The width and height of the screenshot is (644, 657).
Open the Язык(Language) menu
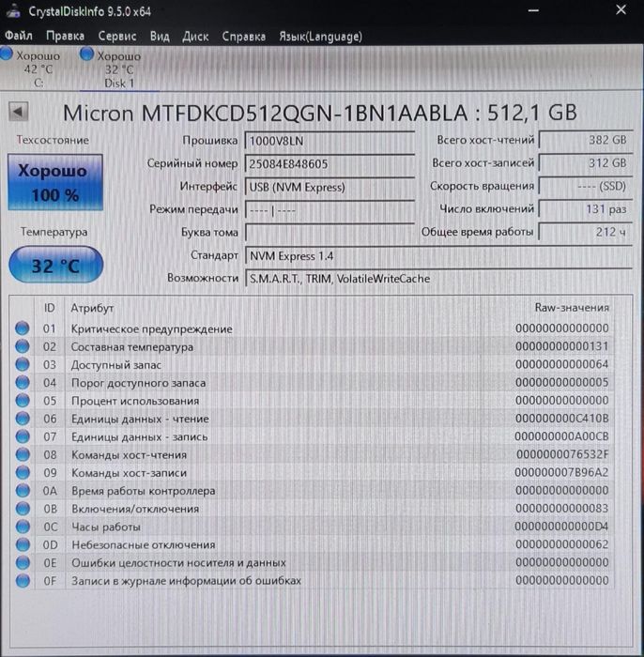[x=320, y=36]
